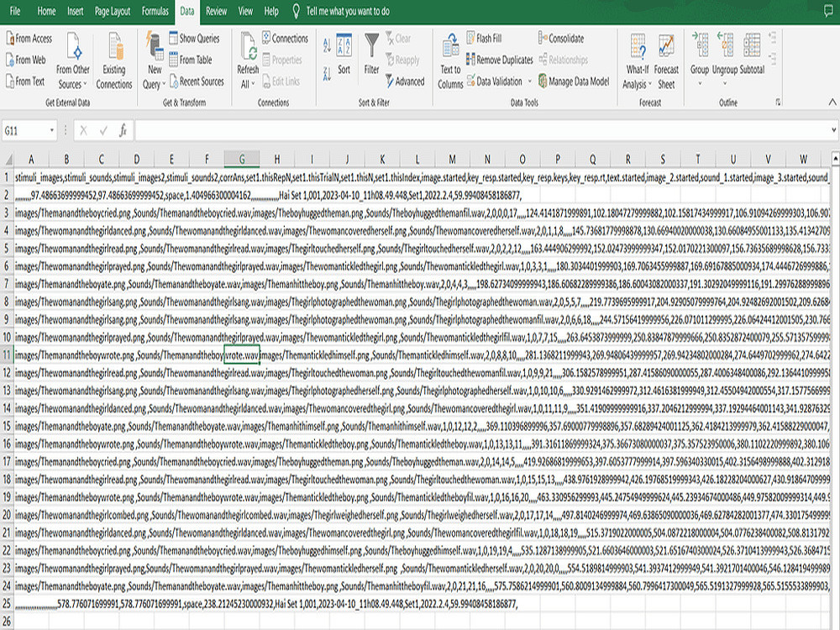
Task: Create a Forecast Sheet
Action: (666, 60)
